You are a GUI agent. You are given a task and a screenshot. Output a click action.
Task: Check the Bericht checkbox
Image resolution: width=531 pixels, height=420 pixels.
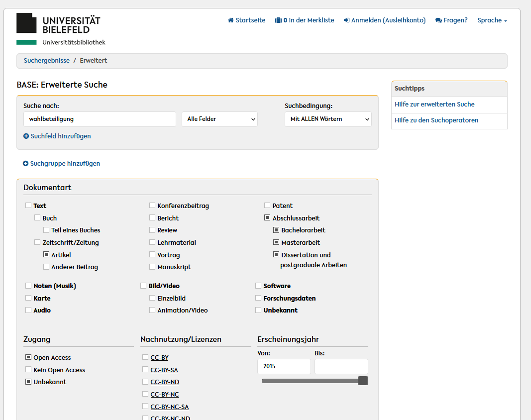[x=152, y=217]
